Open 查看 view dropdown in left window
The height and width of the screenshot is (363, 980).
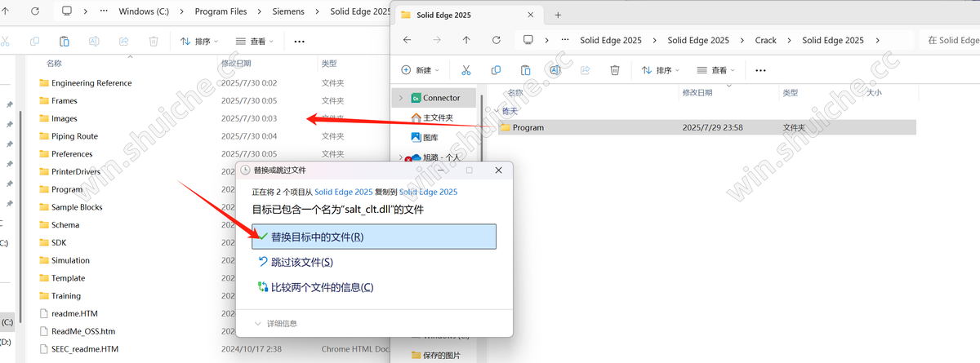coord(255,41)
